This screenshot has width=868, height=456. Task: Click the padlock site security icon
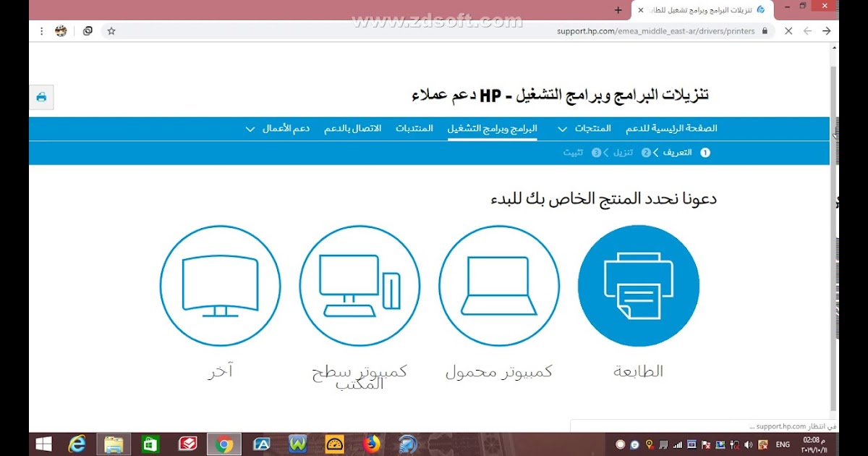coord(765,31)
